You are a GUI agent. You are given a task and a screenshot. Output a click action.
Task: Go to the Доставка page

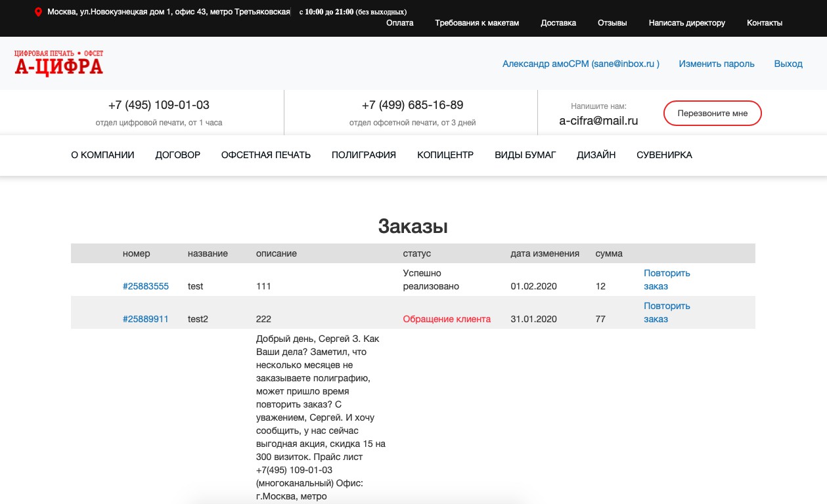pos(558,22)
